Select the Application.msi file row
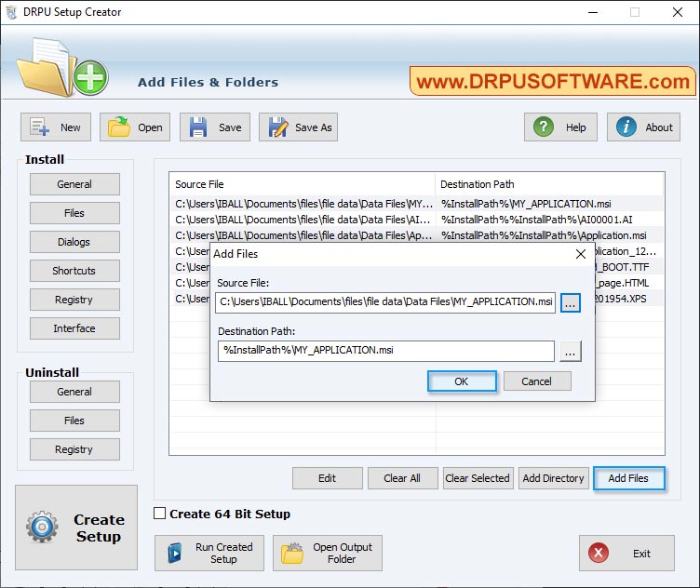The image size is (700, 588). coord(417,235)
